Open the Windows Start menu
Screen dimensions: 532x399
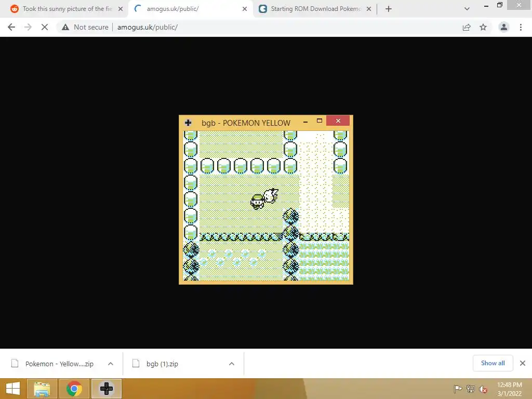[x=13, y=389]
